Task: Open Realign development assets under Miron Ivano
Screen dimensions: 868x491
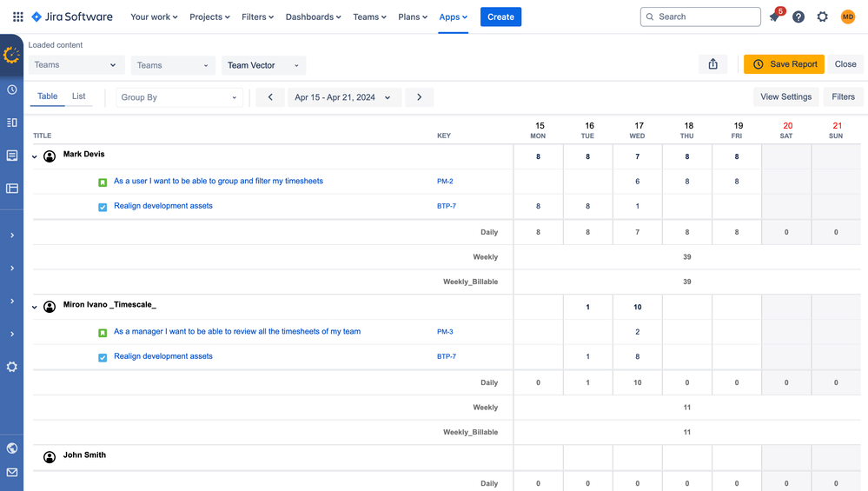Action: (x=163, y=356)
